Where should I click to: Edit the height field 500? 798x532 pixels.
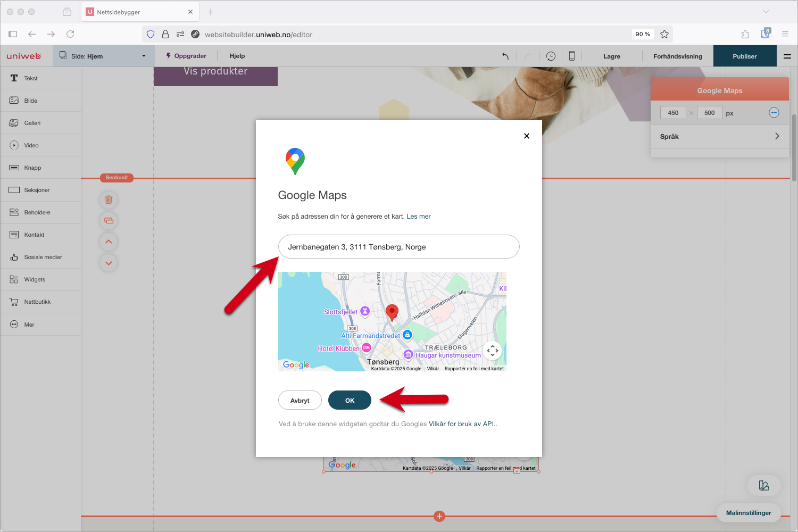710,113
